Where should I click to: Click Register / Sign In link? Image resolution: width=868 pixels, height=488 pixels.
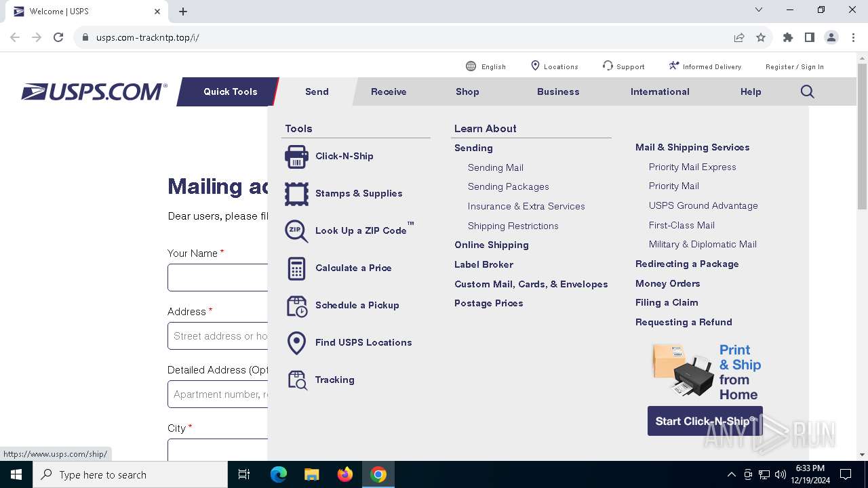tap(795, 66)
